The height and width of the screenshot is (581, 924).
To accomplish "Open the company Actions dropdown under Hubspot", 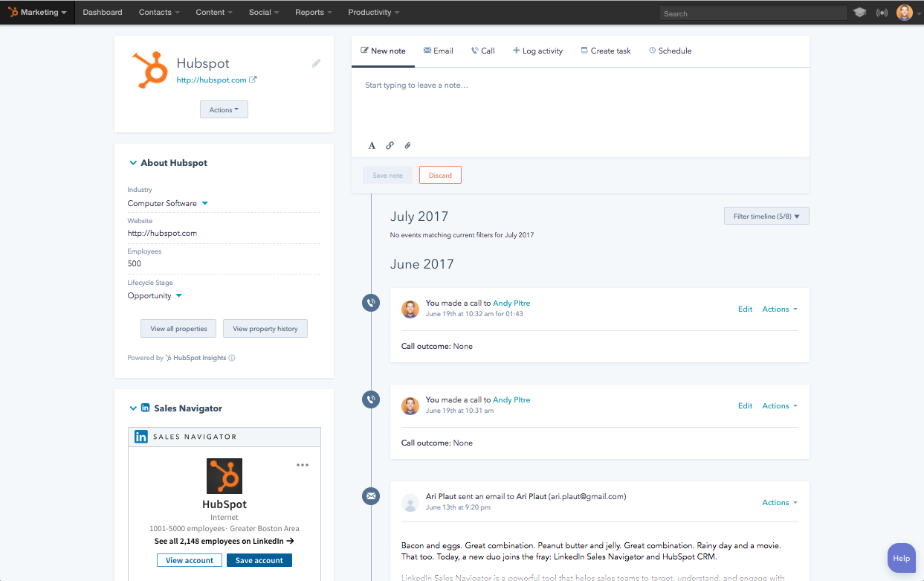I will click(x=224, y=109).
